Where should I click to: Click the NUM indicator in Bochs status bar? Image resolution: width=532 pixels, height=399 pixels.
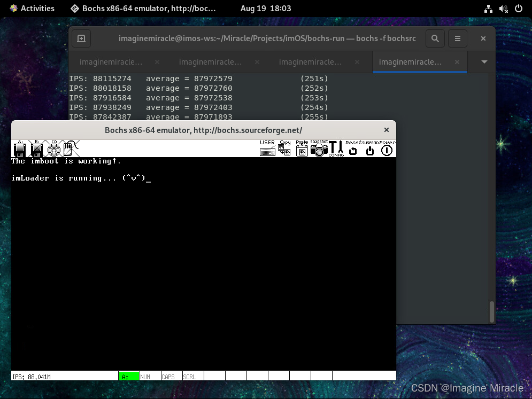click(x=145, y=377)
